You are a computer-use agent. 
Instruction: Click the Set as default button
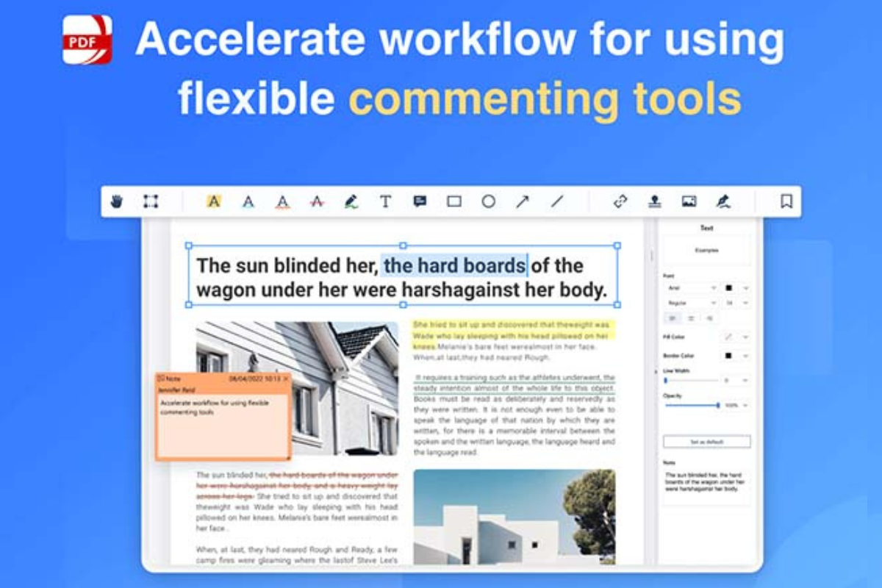(706, 442)
